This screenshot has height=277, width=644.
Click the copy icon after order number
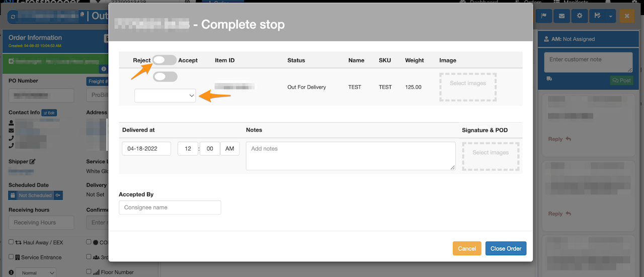coord(82,15)
